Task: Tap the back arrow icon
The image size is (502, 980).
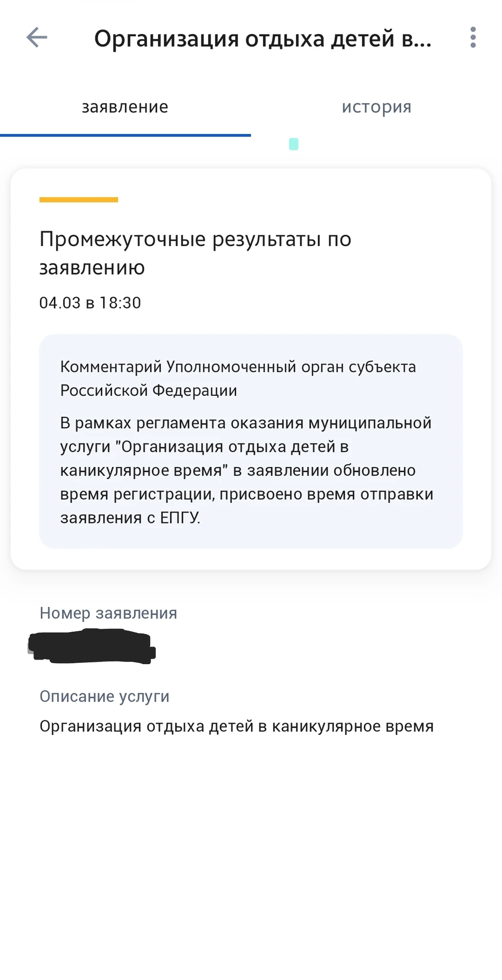Action: point(37,37)
